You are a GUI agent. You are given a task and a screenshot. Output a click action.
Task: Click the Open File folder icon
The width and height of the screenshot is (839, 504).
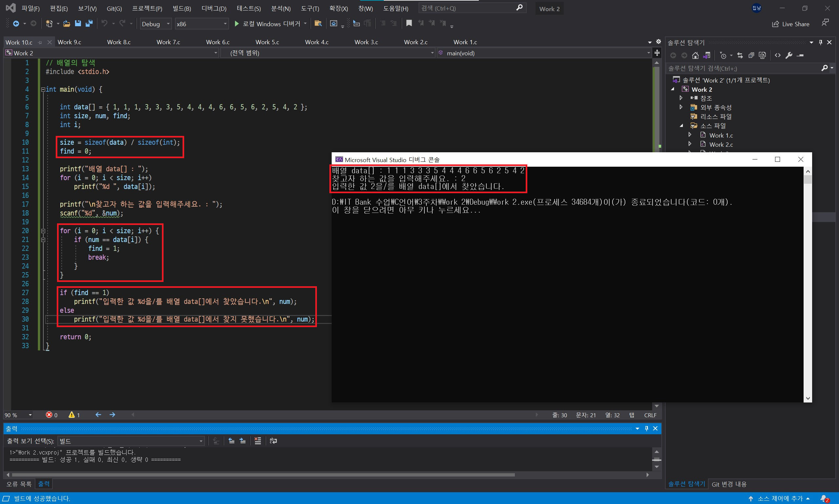pyautogui.click(x=67, y=24)
